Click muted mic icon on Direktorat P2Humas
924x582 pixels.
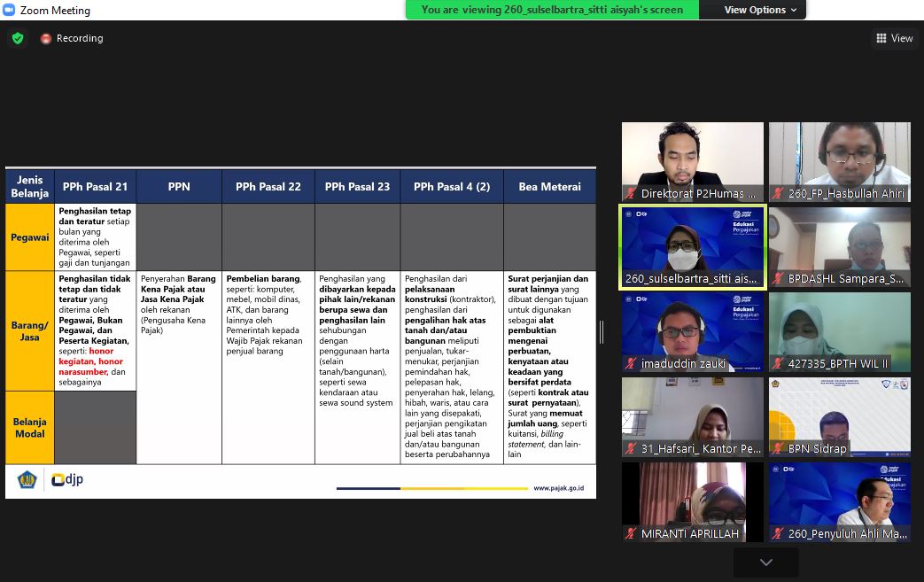pyautogui.click(x=631, y=193)
